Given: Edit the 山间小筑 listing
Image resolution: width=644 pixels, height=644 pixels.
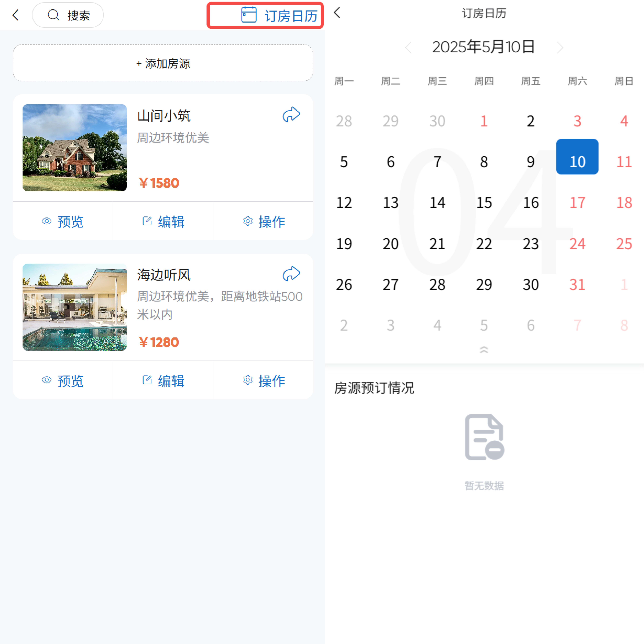Looking at the screenshot, I should 163,221.
